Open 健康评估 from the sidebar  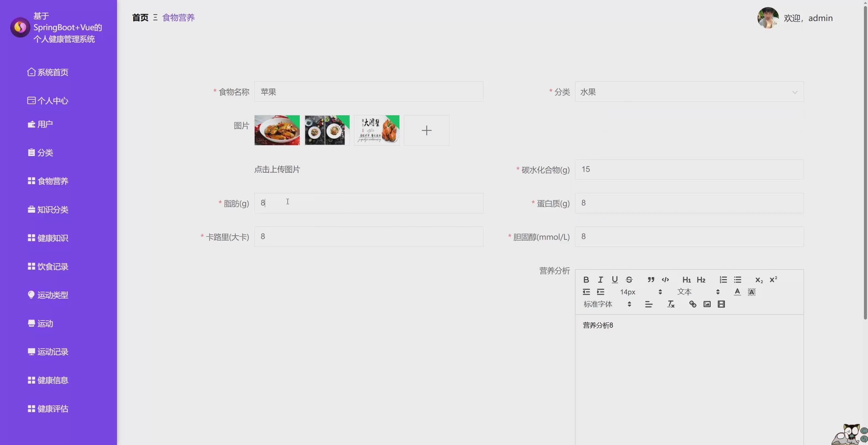tap(53, 408)
